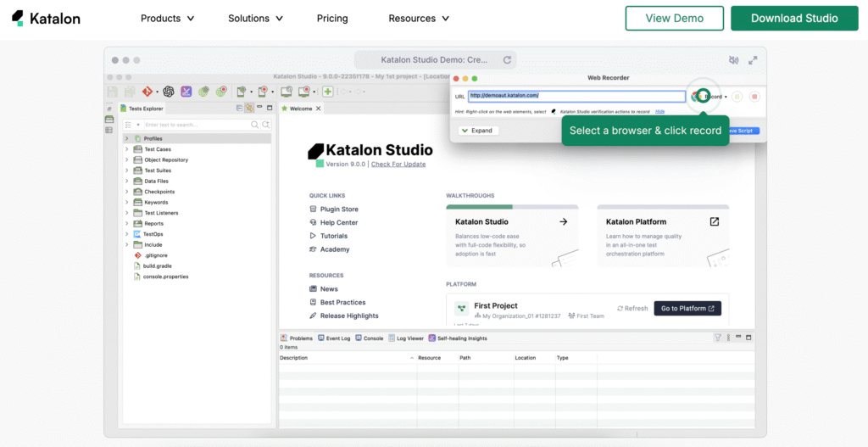Screen dimensions: 868x447
Task: Click the red stop icon in Web Recorder
Action: tap(754, 97)
